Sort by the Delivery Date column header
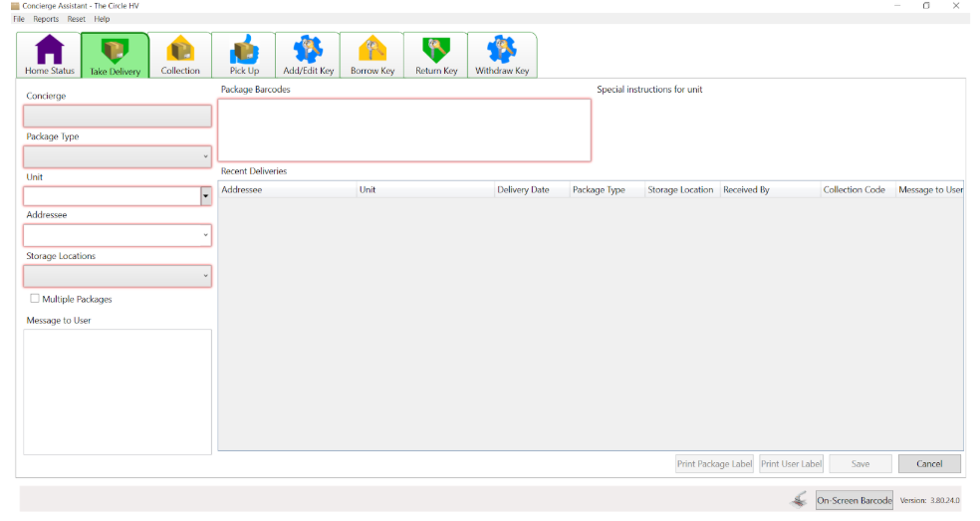 [532, 189]
